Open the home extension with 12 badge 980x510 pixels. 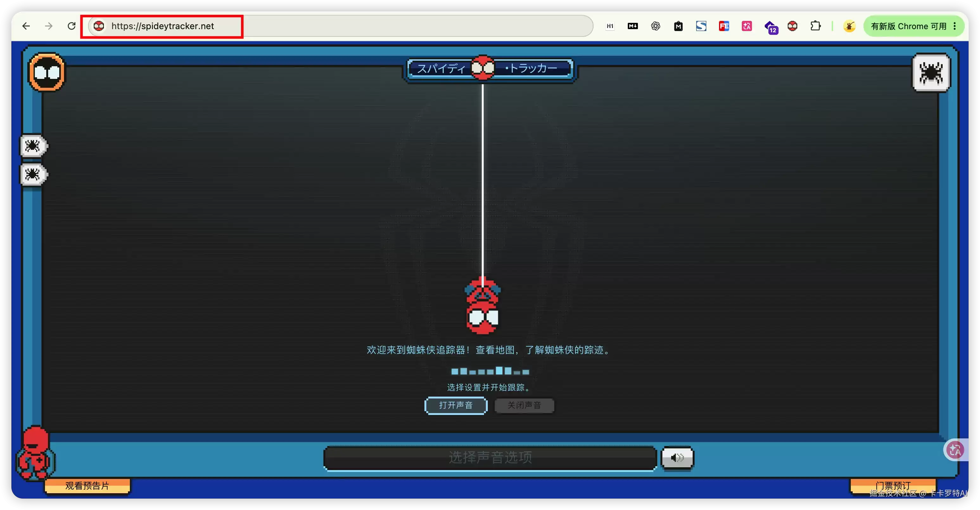pos(771,27)
